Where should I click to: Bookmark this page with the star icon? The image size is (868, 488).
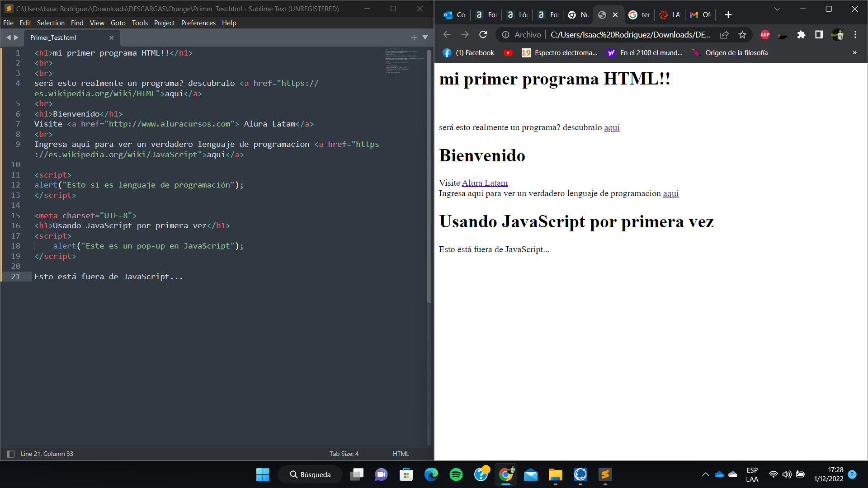pos(742,34)
